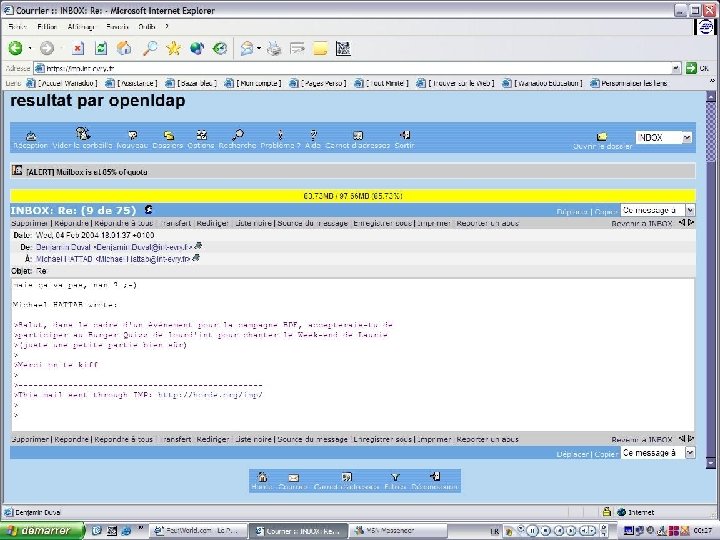This screenshot has height=540, width=720.
Task: Click the Windows démarrer start button
Action: pos(43,531)
